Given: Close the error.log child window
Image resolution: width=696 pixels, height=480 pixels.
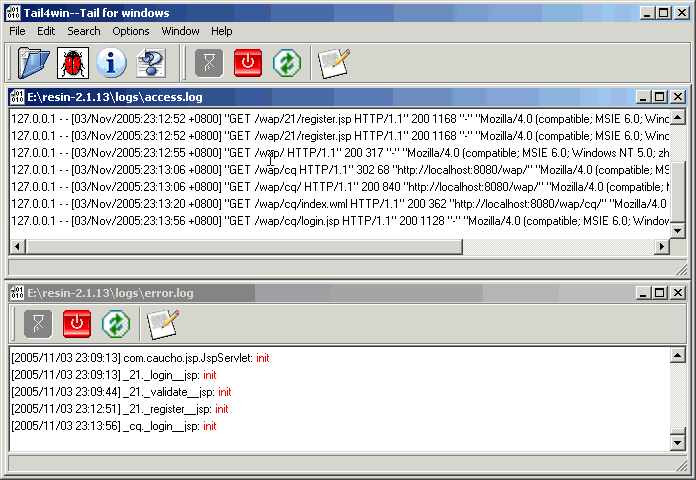Looking at the screenshot, I should pos(678,293).
